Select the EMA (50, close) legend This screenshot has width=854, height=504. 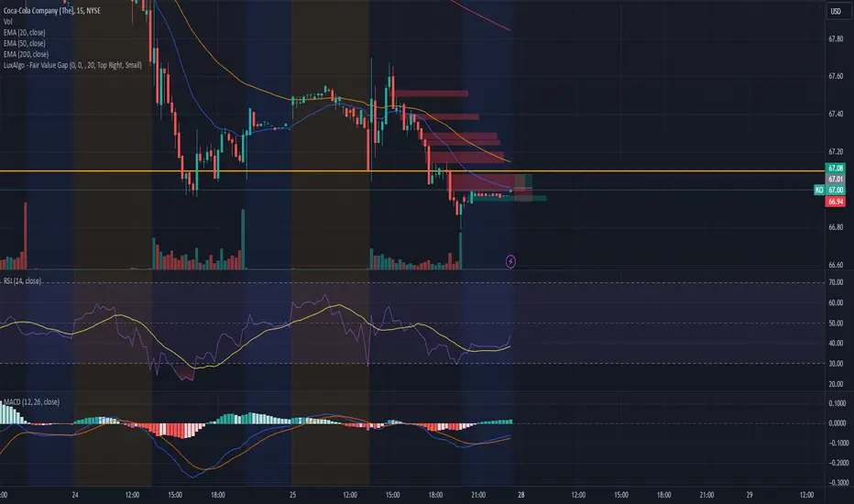click(x=25, y=43)
